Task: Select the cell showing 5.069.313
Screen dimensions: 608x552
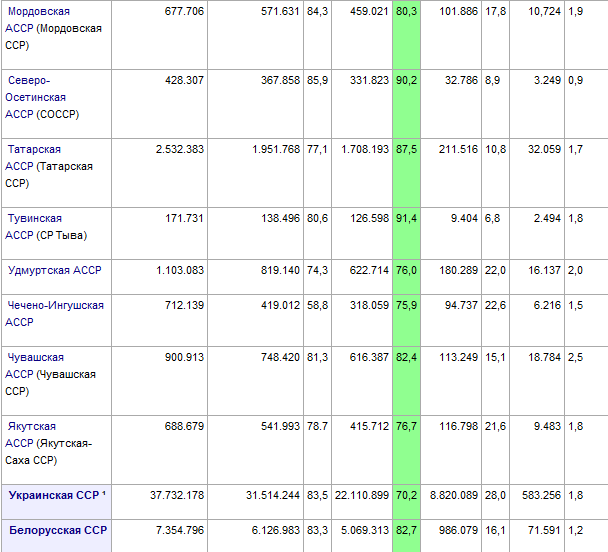Action: (361, 530)
